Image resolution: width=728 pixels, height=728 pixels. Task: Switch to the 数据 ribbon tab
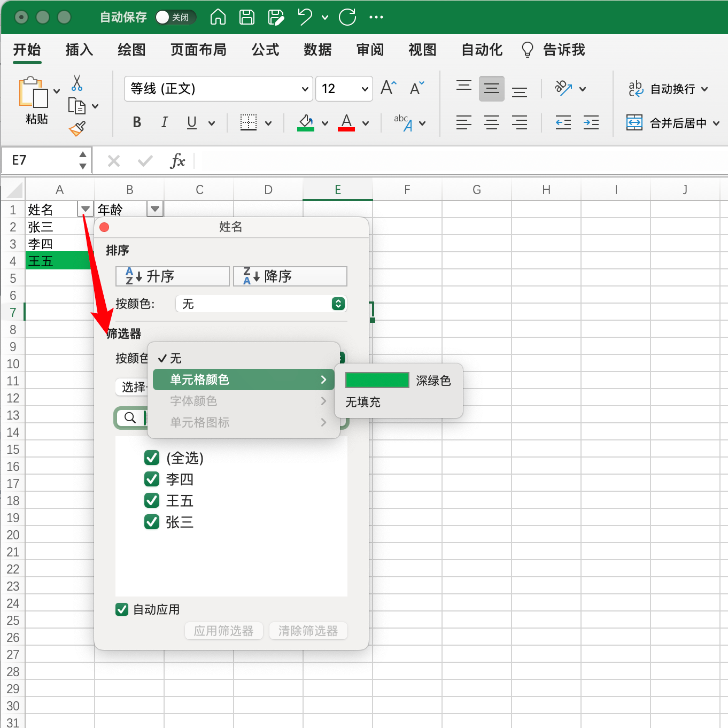317,50
